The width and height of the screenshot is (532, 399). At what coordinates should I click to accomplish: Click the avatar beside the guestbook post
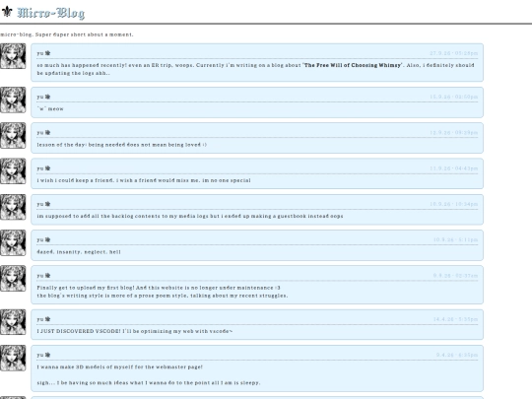pyautogui.click(x=13, y=207)
